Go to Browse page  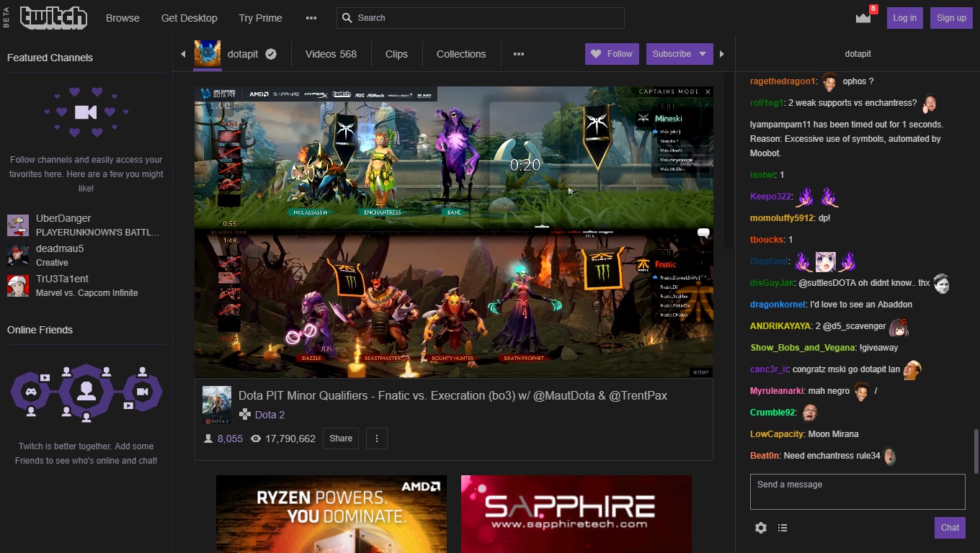(122, 18)
